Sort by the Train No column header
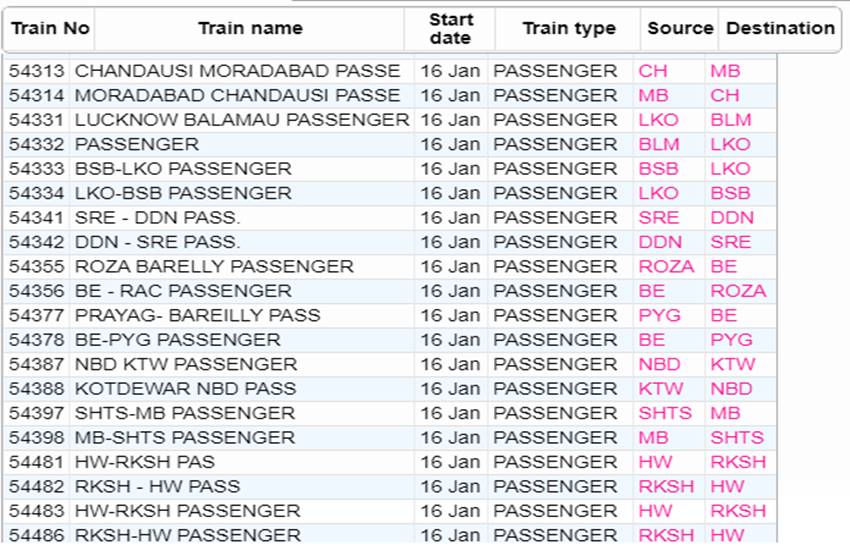Image resolution: width=850 pixels, height=550 pixels. pyautogui.click(x=50, y=28)
